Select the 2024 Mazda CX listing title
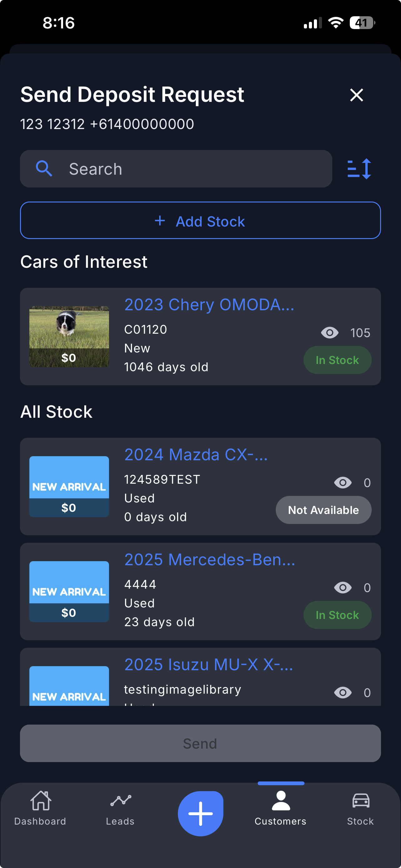The image size is (401, 868). pos(196,455)
